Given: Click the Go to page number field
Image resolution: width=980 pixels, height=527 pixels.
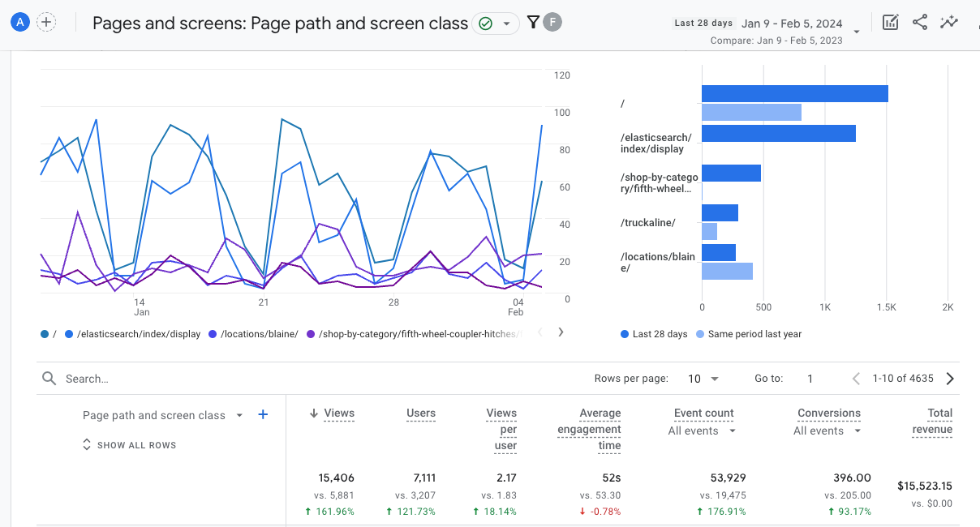Looking at the screenshot, I should click(x=810, y=379).
